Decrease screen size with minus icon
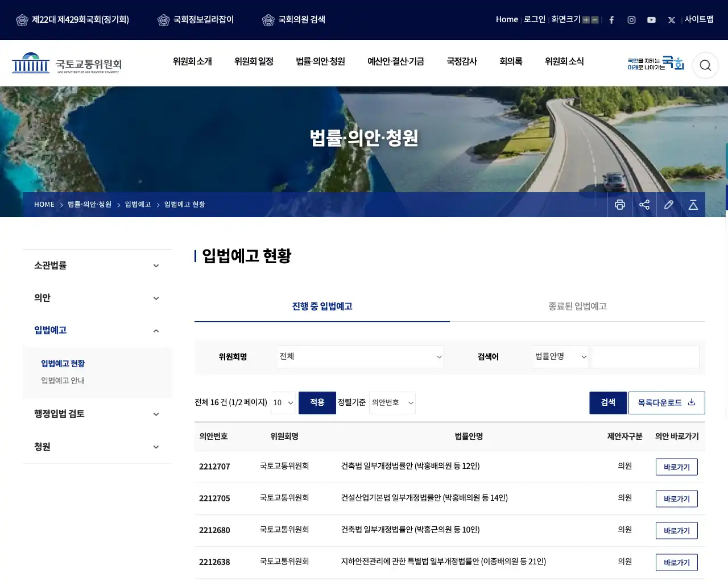This screenshot has width=728, height=582. point(595,20)
